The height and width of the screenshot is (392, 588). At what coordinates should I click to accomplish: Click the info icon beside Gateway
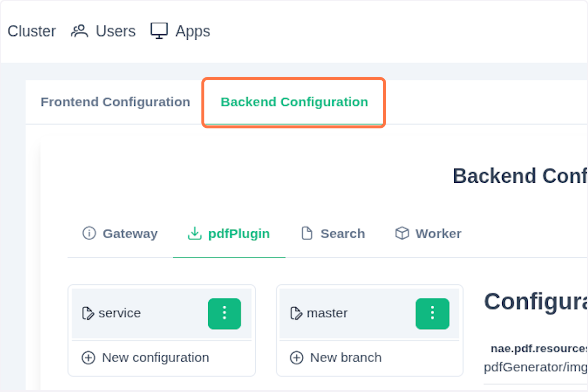pos(89,234)
